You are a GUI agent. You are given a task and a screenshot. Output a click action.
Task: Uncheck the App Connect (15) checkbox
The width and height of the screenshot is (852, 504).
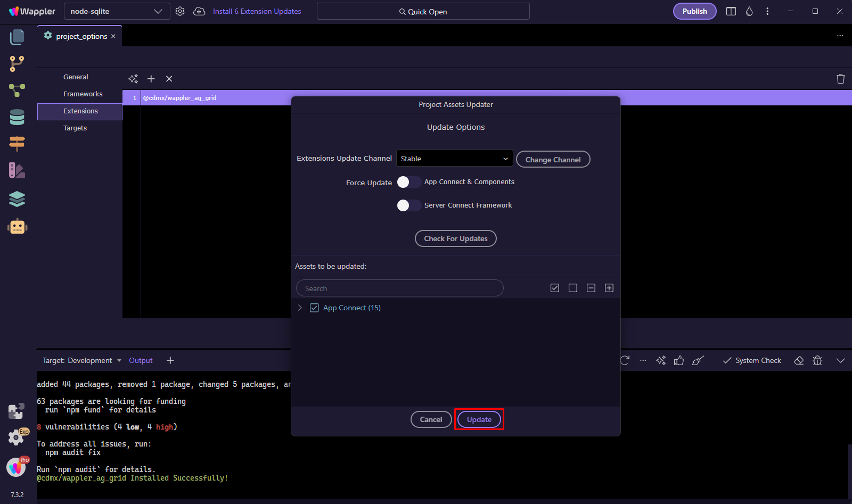click(314, 308)
